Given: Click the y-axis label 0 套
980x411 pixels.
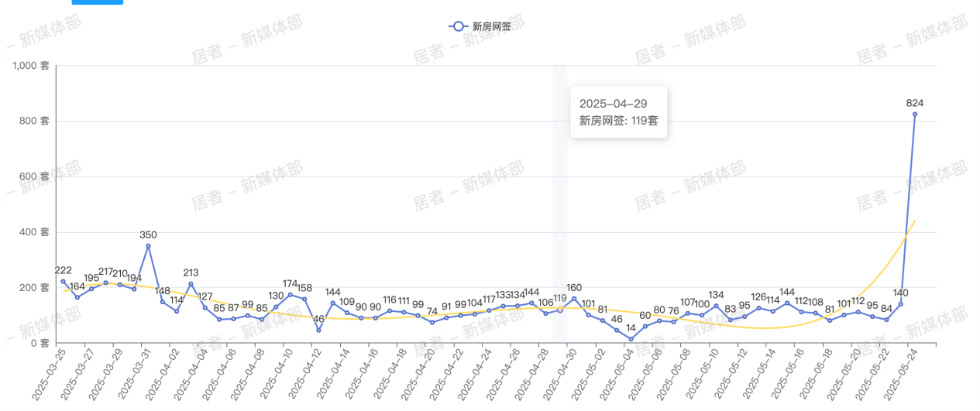Looking at the screenshot, I should (x=40, y=343).
